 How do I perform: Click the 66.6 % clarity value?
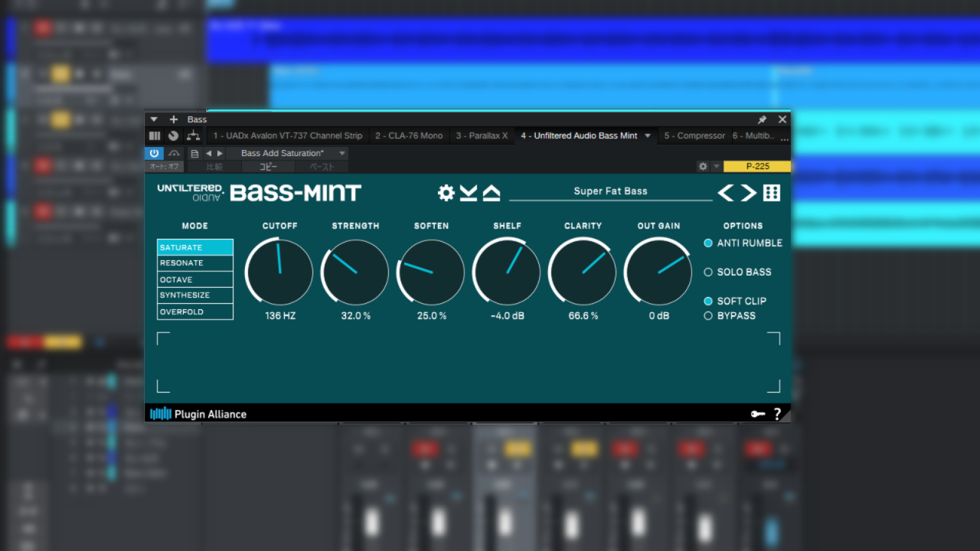583,315
